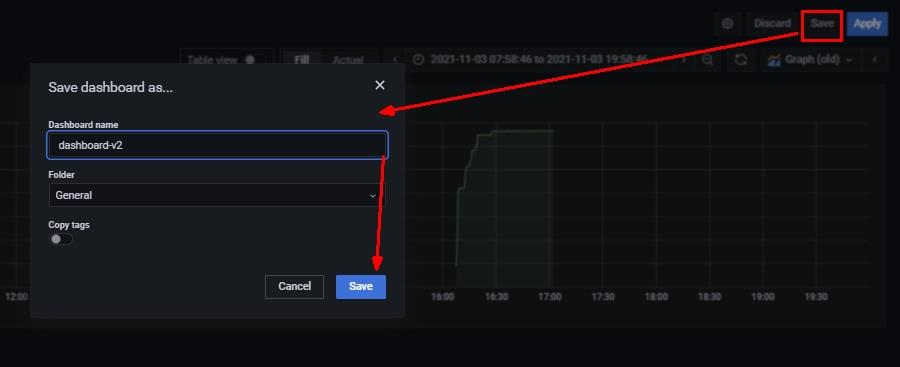
Task: Click the blue Save button in dialog
Action: click(x=360, y=287)
